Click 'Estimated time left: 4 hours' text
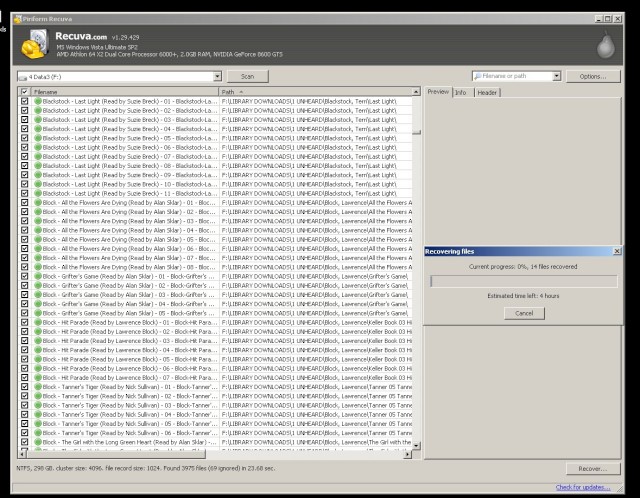 (x=523, y=296)
